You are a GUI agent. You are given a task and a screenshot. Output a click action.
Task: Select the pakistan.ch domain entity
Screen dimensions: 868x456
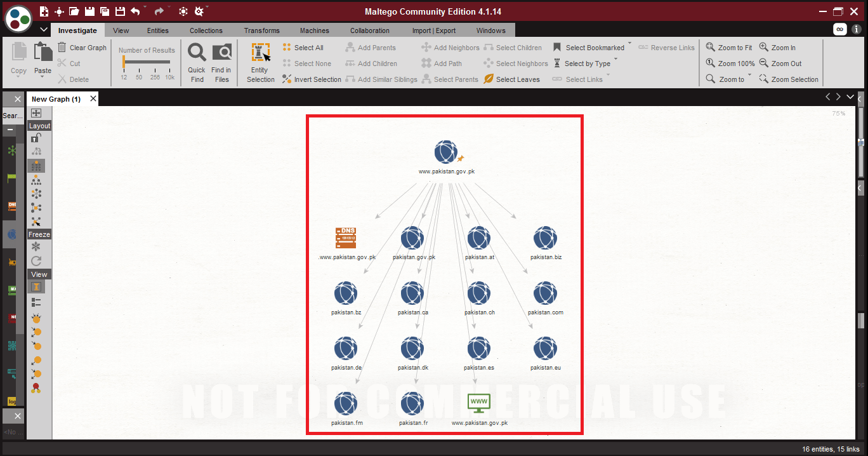479,293
